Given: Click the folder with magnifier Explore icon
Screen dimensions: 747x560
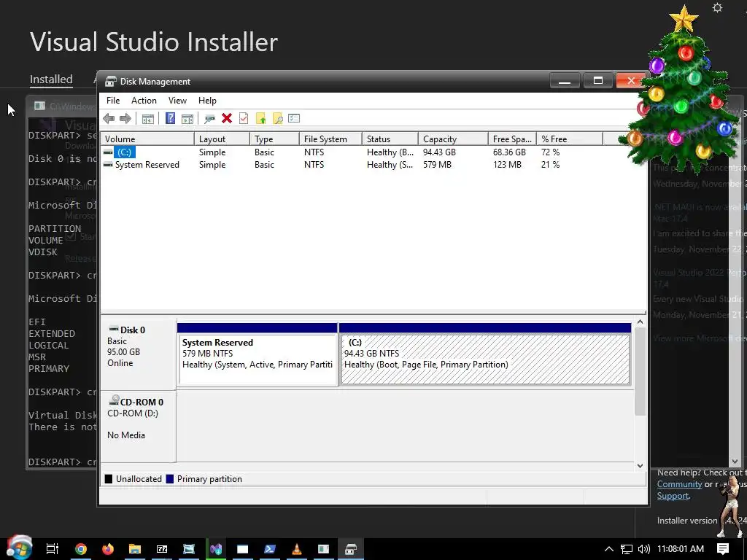Looking at the screenshot, I should pyautogui.click(x=277, y=119).
